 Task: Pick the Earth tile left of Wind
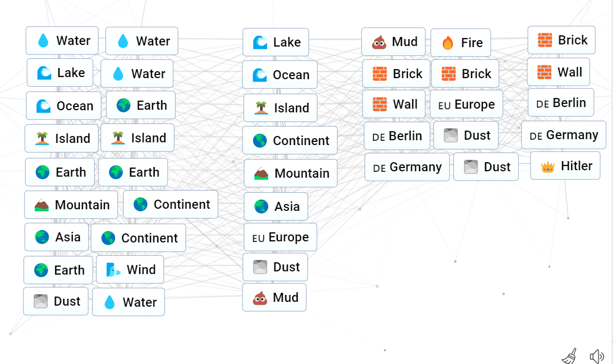[58, 270]
